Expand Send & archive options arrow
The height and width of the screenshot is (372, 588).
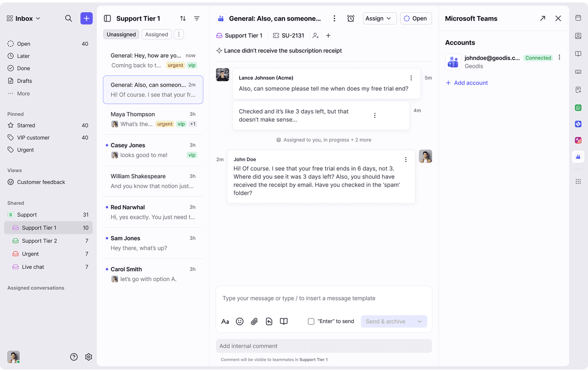coord(420,322)
